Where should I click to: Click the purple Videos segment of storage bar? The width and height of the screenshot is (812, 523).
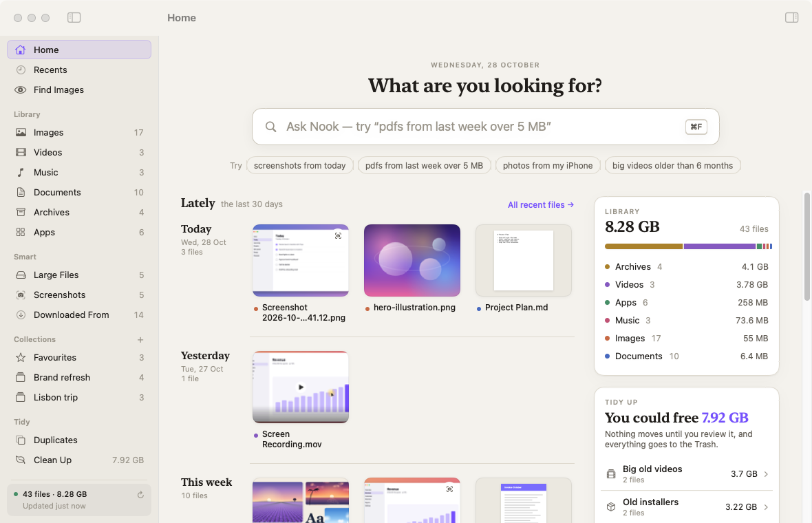click(719, 246)
